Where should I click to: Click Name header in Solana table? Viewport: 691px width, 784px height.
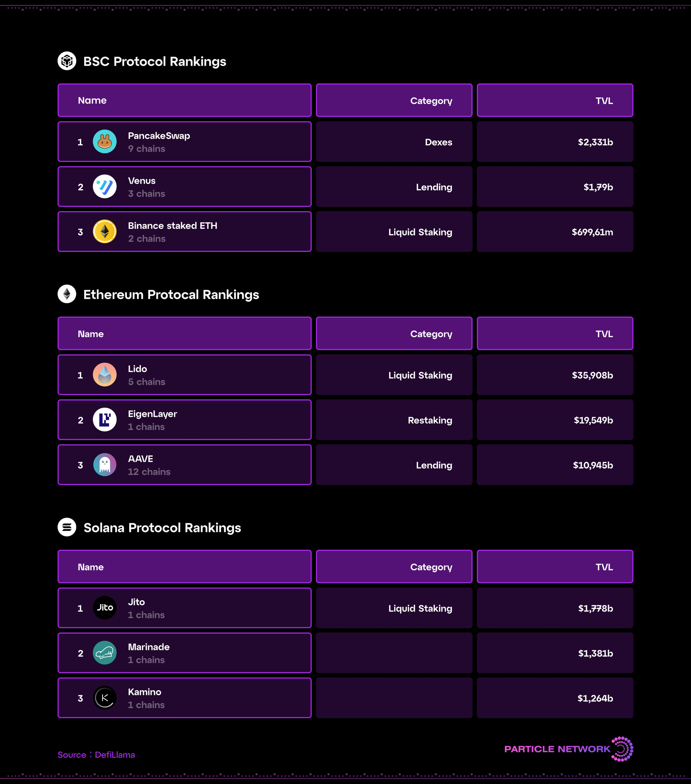[x=184, y=566]
